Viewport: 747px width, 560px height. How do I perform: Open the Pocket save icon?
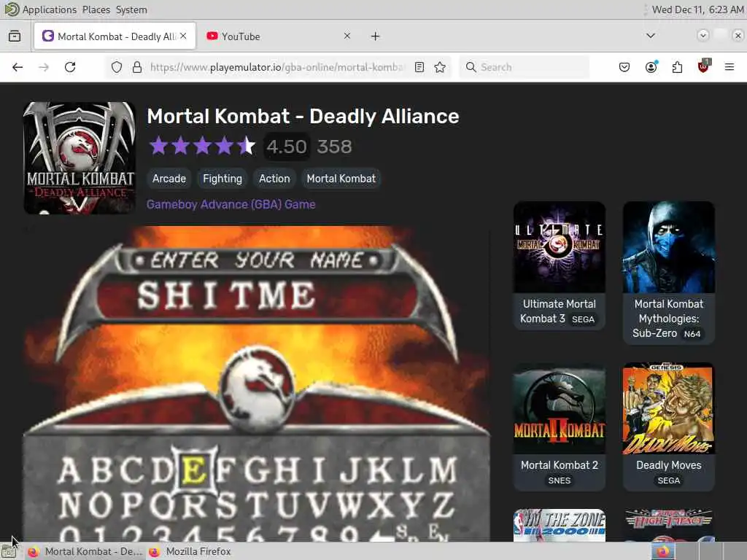click(624, 67)
